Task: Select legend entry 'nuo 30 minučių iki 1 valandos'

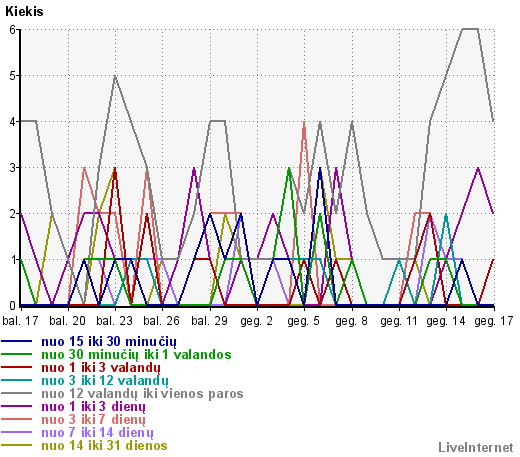Action: pyautogui.click(x=136, y=354)
